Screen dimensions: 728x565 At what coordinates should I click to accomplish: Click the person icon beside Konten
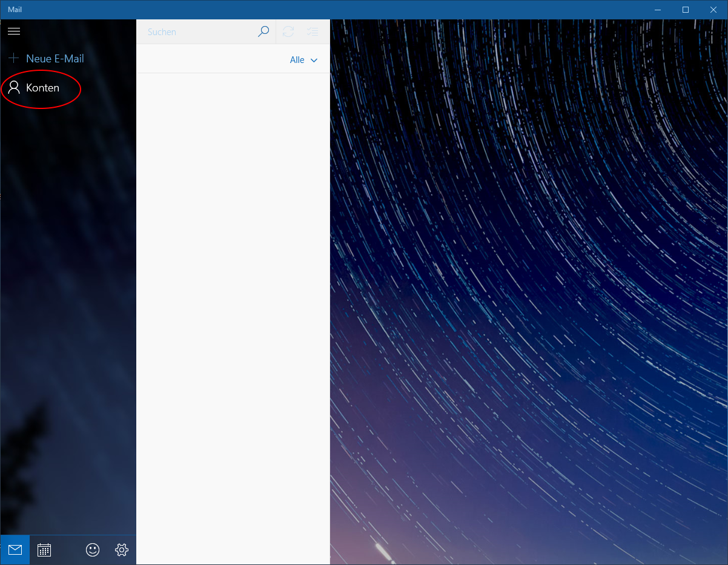14,88
